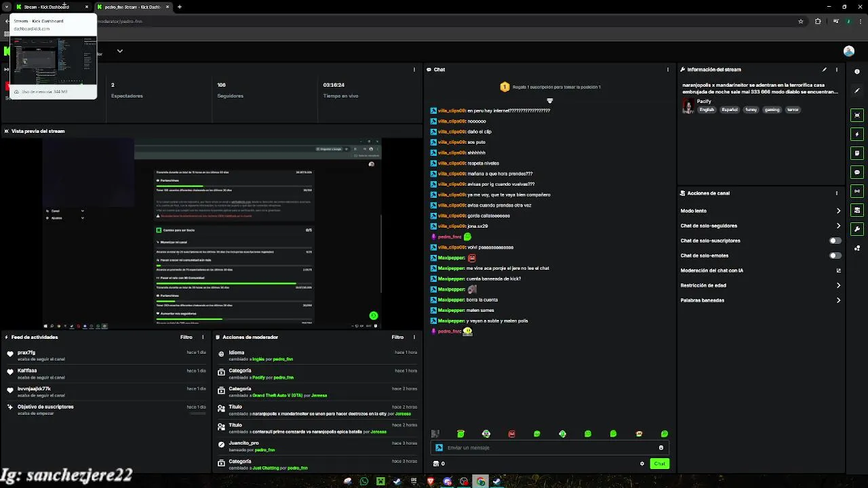Open the browser tab search dropdown
This screenshot has height=488, width=868.
6,7
